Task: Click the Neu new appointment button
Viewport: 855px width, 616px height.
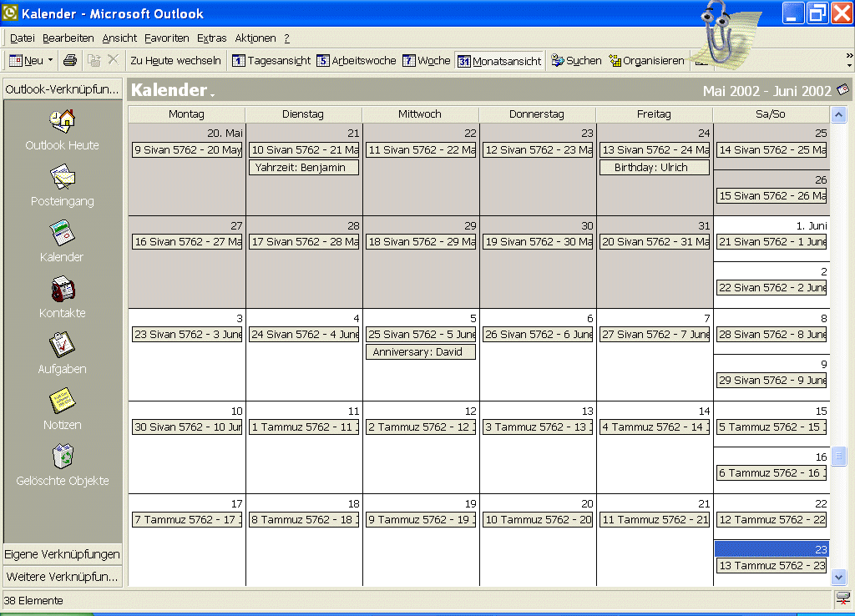Action: coord(26,60)
